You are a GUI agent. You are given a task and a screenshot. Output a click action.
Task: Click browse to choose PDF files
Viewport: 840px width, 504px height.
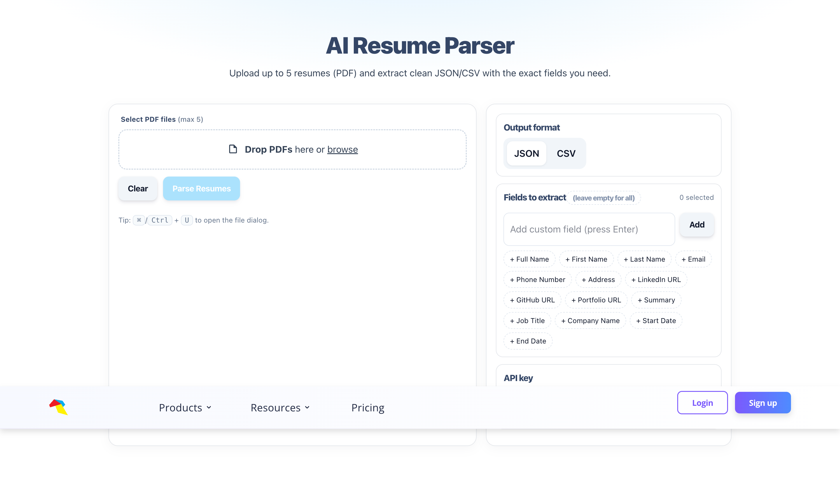(x=342, y=149)
